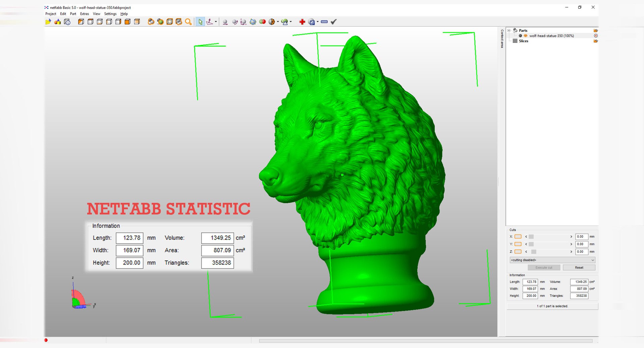Open the cutting disabled dropdown

pos(552,260)
